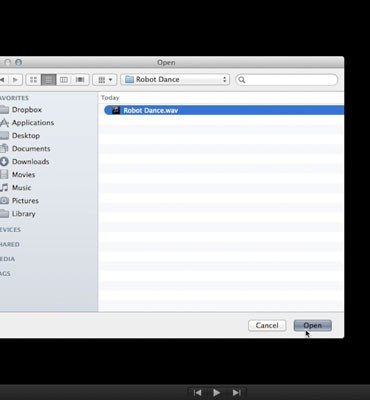Skip to previous with rewind control

point(197,393)
